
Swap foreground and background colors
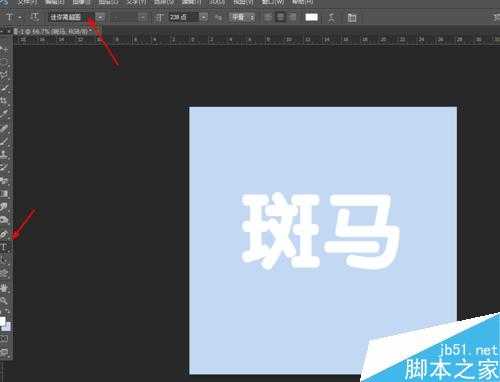[8, 312]
